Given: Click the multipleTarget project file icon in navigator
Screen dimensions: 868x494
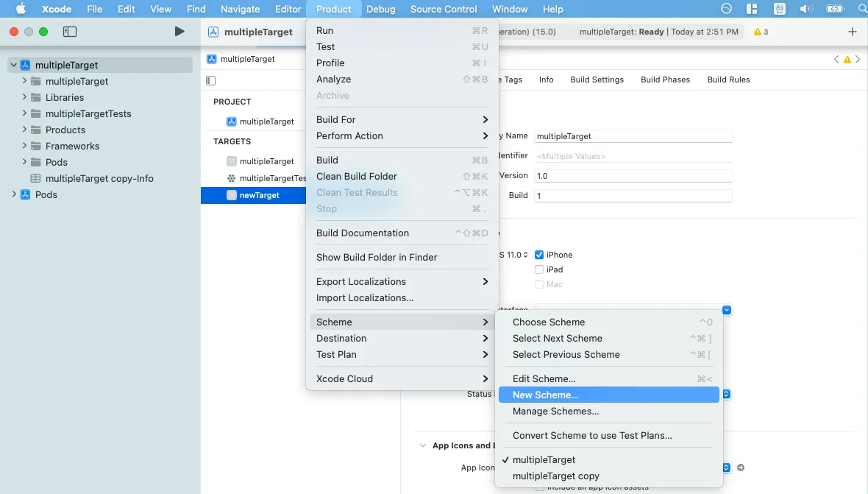Looking at the screenshot, I should point(26,65).
